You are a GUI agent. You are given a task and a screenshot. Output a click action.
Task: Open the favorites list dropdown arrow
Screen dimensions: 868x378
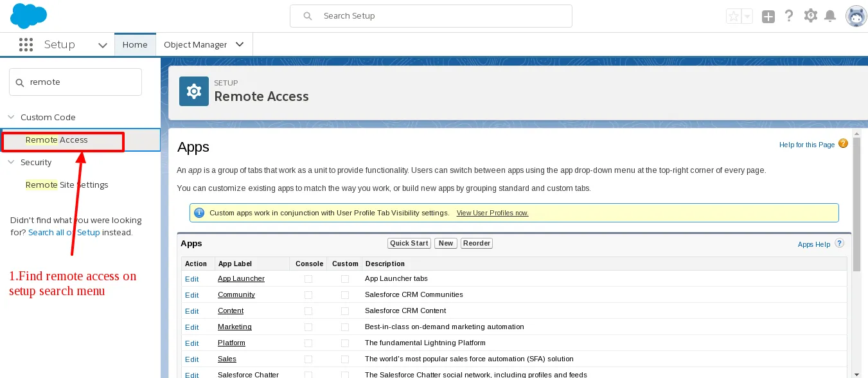747,17
